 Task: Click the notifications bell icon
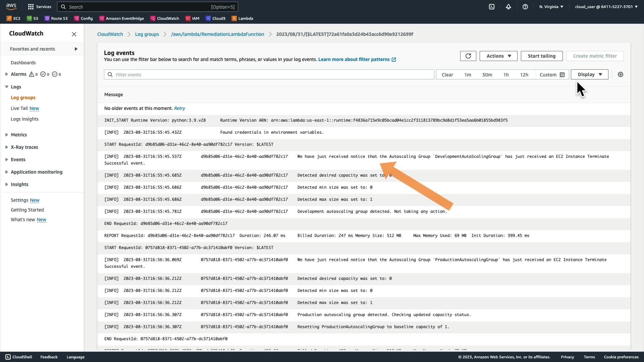(508, 7)
